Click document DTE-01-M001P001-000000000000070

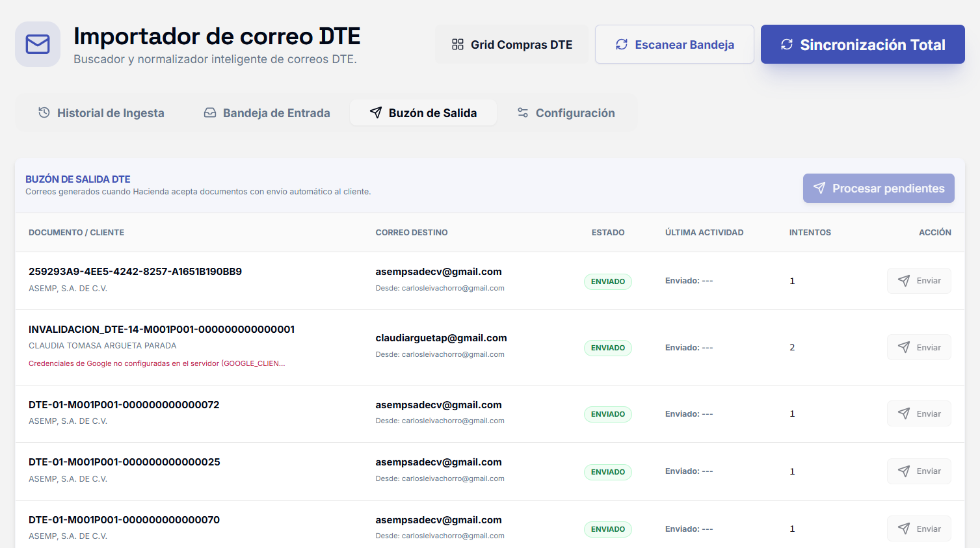(x=124, y=520)
